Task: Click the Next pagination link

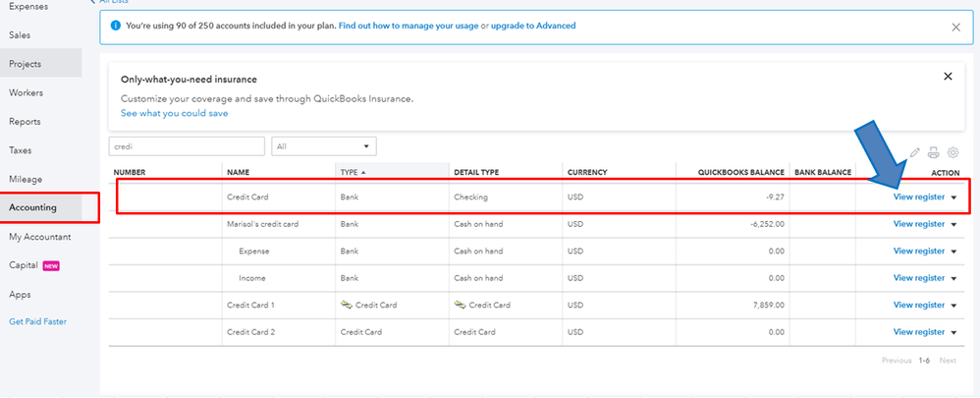Action: (x=948, y=361)
